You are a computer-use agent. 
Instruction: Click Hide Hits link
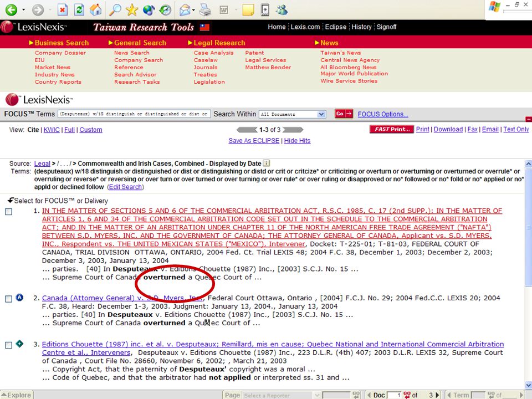[x=297, y=140]
